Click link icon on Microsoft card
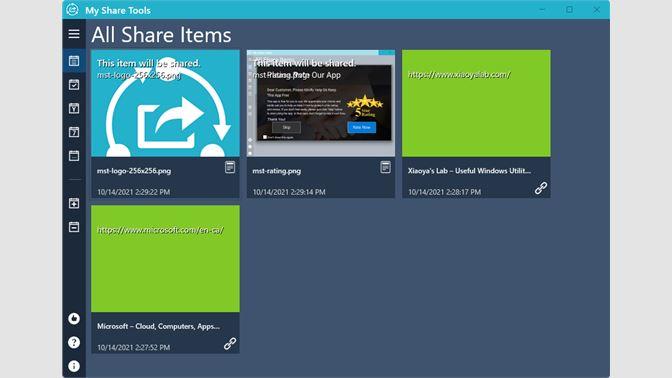Viewport: 672px width, 378px height. point(230,343)
